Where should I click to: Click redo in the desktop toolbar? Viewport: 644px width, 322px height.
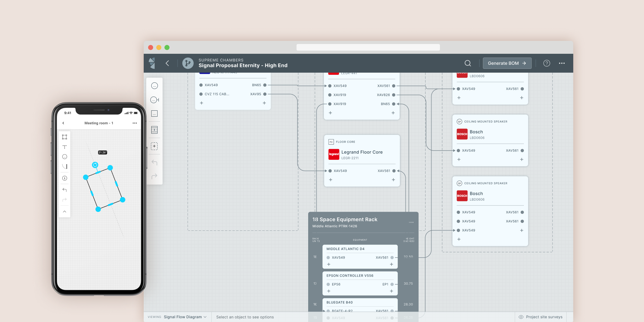pyautogui.click(x=154, y=176)
